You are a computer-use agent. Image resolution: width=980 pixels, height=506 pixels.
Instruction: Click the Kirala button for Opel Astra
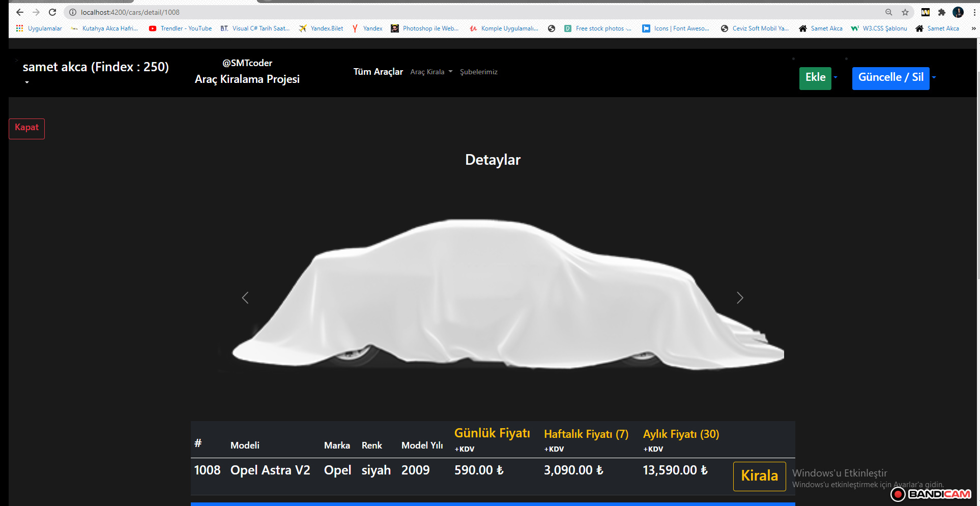(759, 476)
